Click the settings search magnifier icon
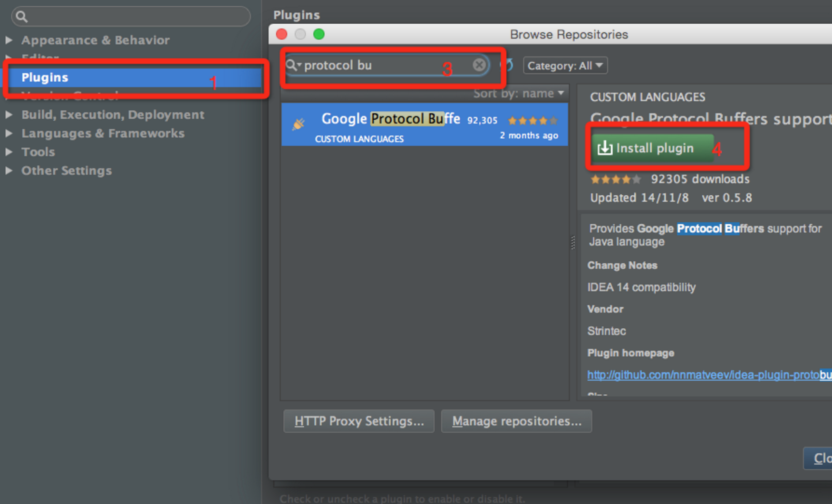The image size is (832, 504). (x=21, y=17)
